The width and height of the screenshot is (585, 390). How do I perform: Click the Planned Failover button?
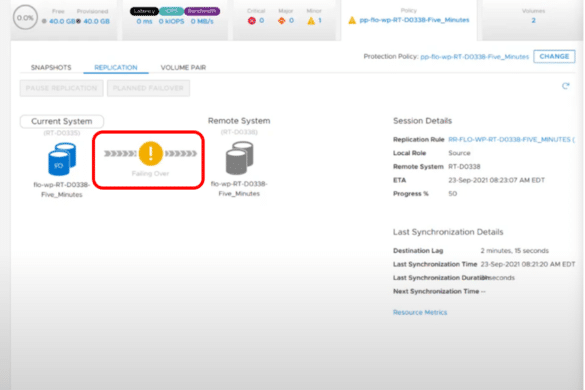(148, 88)
